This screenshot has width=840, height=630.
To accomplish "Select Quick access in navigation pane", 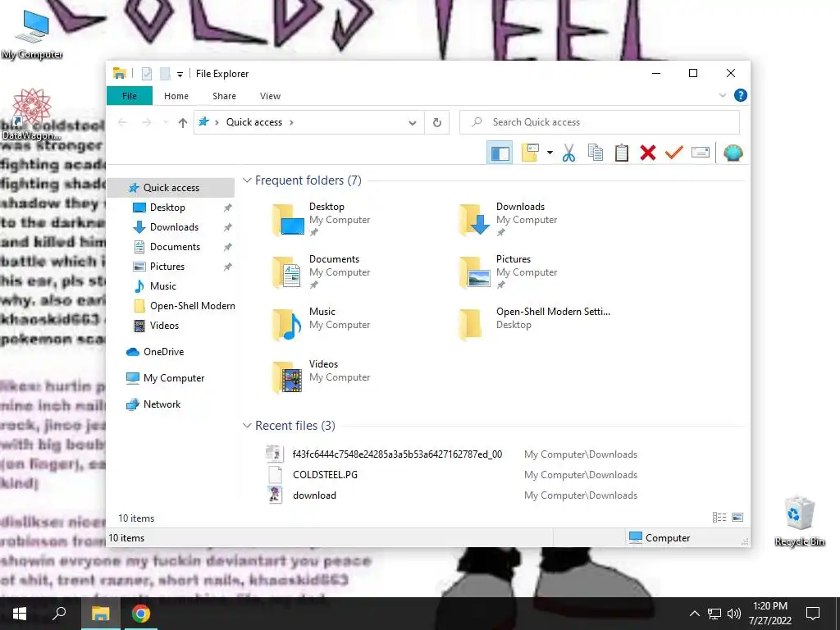I will click(171, 188).
